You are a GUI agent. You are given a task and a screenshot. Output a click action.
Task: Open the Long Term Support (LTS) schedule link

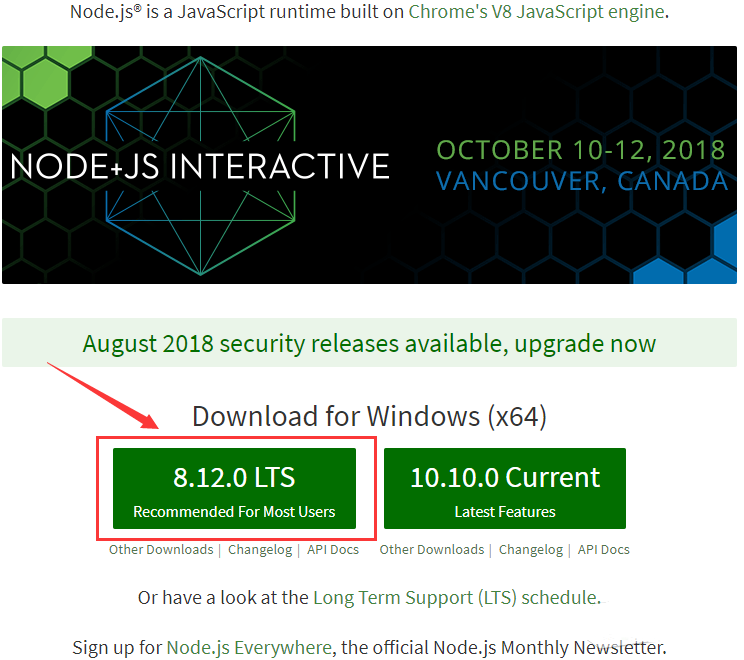(455, 598)
